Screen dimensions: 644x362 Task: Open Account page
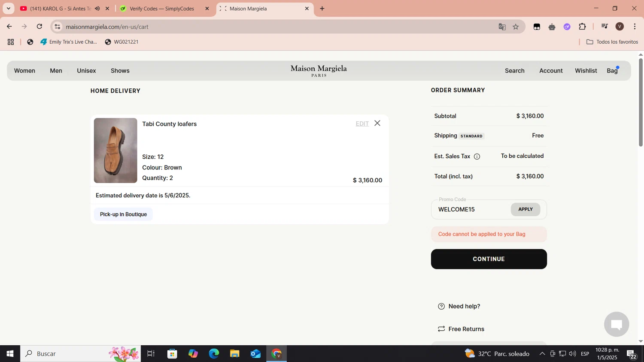(551, 71)
